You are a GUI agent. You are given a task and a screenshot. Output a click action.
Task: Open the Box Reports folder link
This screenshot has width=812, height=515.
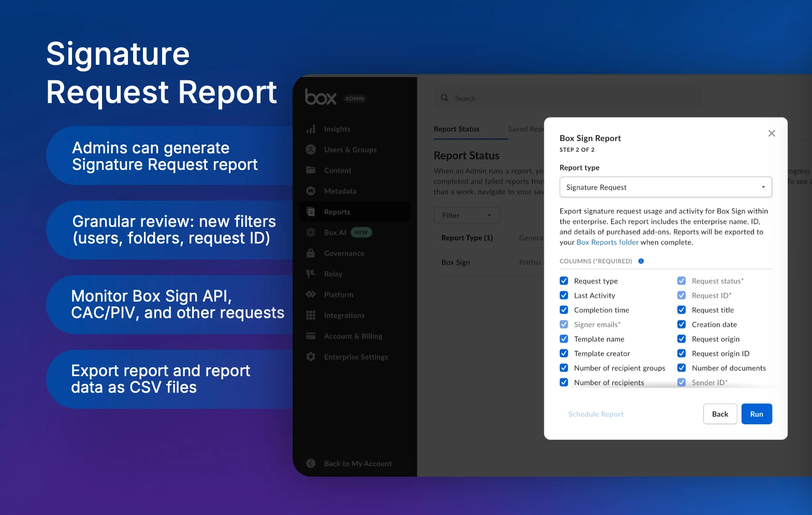click(607, 242)
